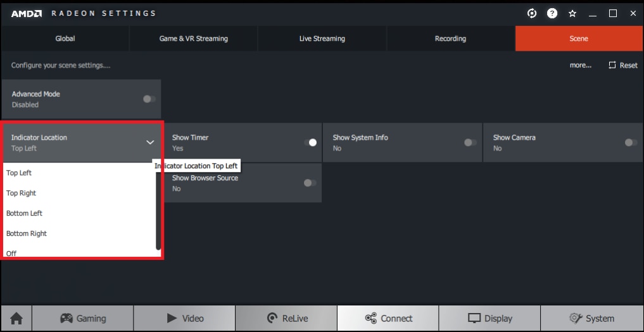The image size is (644, 332).
Task: Enable the Advanced Mode toggle
Action: pos(149,99)
